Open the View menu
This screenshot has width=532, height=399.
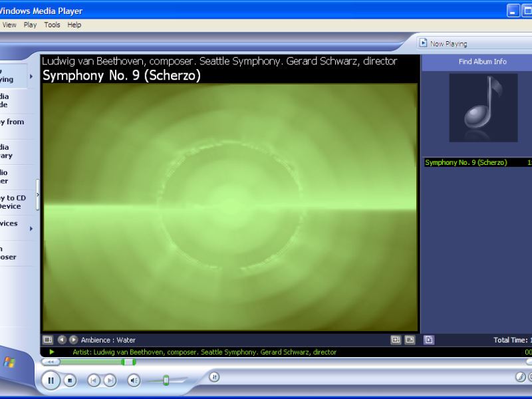click(9, 25)
